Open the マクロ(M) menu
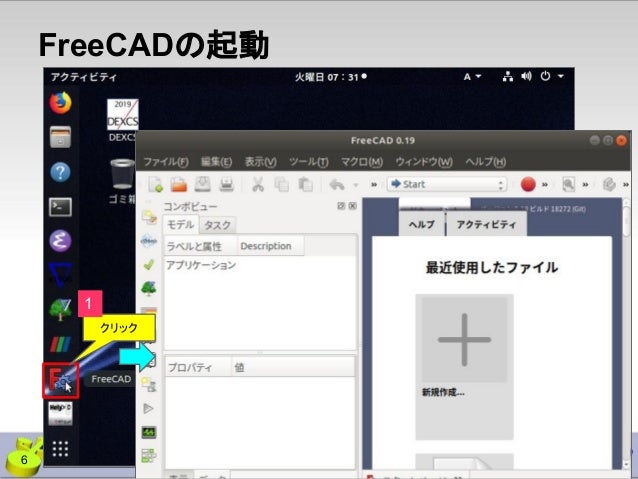 click(362, 162)
